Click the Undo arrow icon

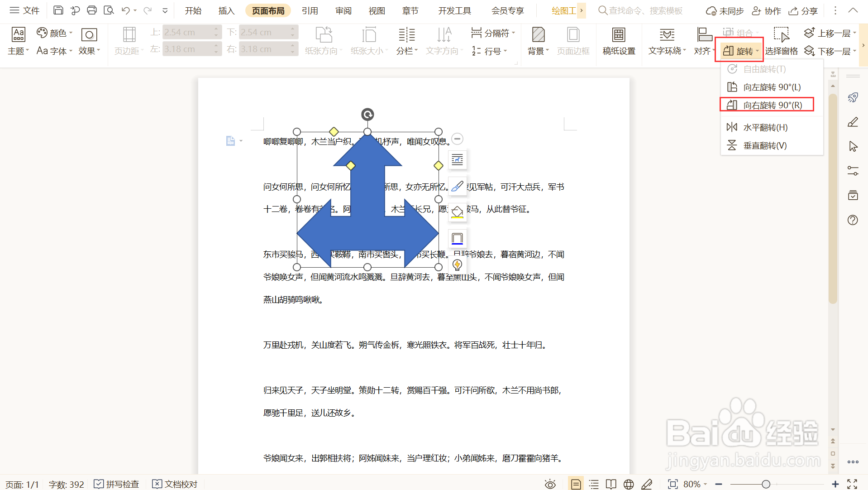pyautogui.click(x=126, y=10)
